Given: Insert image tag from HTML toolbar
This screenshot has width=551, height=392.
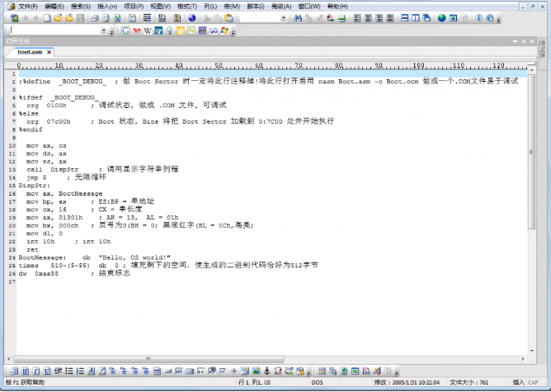Looking at the screenshot, I should [257, 371].
